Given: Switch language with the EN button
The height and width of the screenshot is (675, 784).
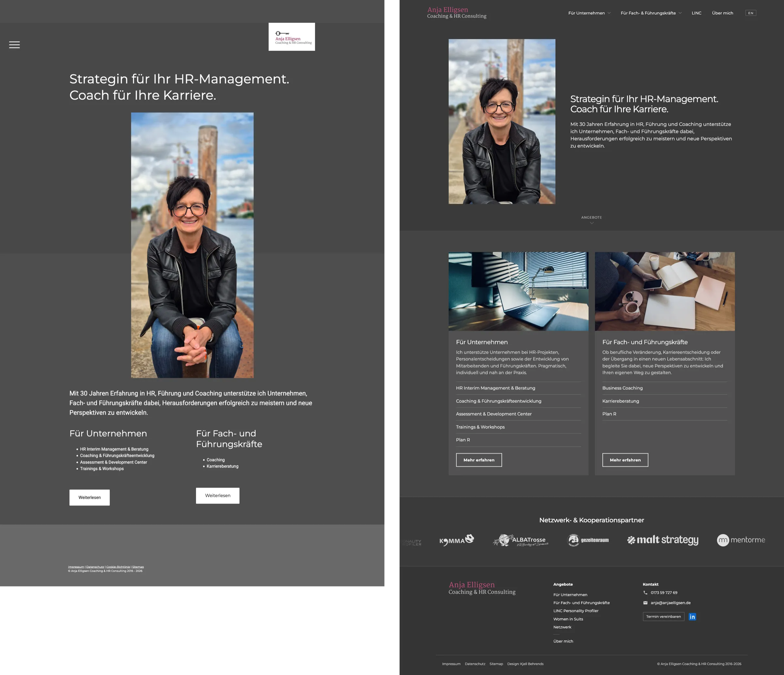Looking at the screenshot, I should click(x=751, y=13).
